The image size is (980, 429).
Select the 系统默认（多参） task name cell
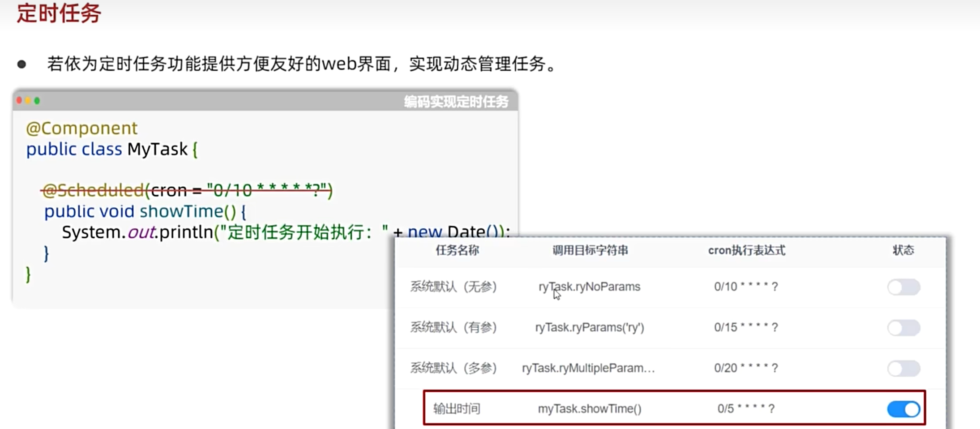coord(454,368)
